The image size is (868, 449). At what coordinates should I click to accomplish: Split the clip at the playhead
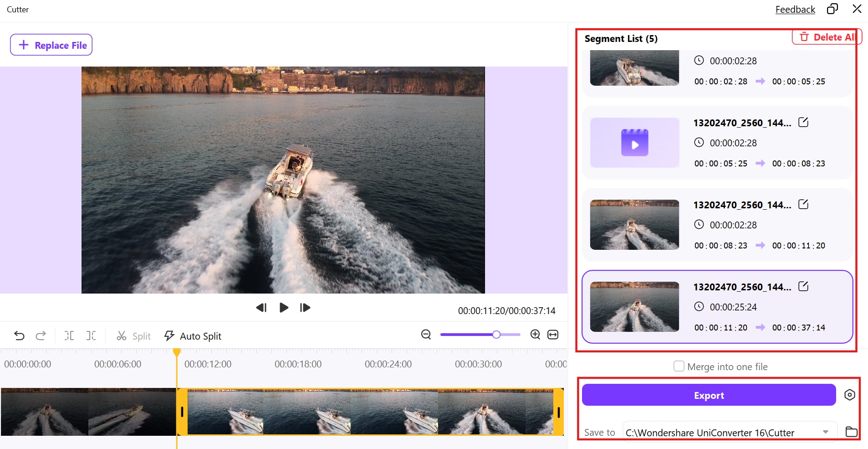tap(133, 336)
